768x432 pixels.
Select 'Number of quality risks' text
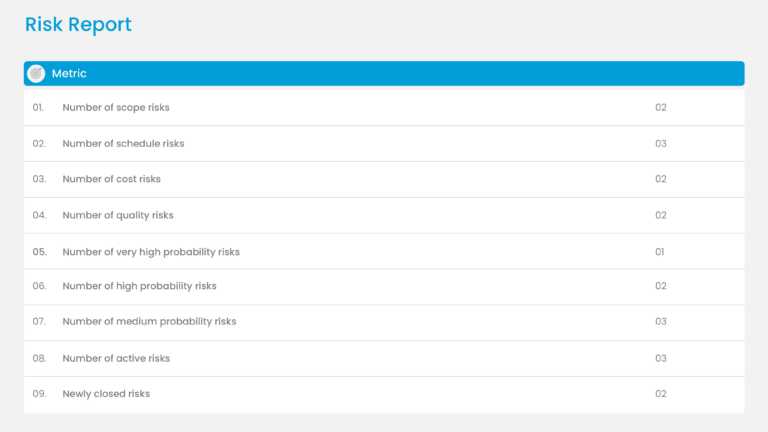point(118,216)
